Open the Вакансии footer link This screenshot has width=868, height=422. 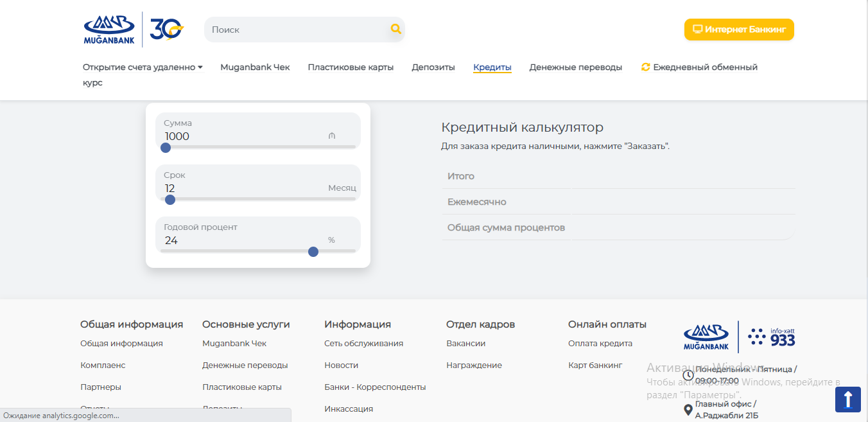coord(465,344)
